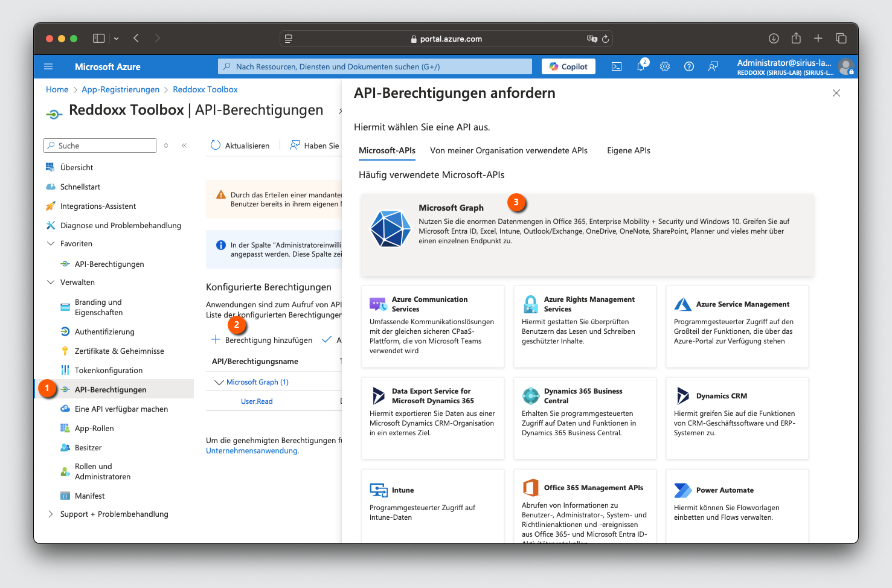Open Besitzer in the sidebar

pyautogui.click(x=88, y=447)
